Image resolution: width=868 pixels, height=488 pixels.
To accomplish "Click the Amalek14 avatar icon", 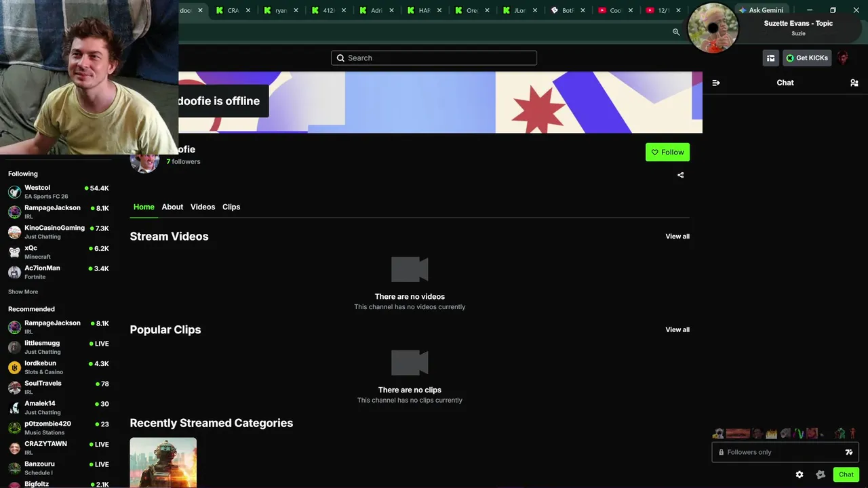I will tap(14, 408).
